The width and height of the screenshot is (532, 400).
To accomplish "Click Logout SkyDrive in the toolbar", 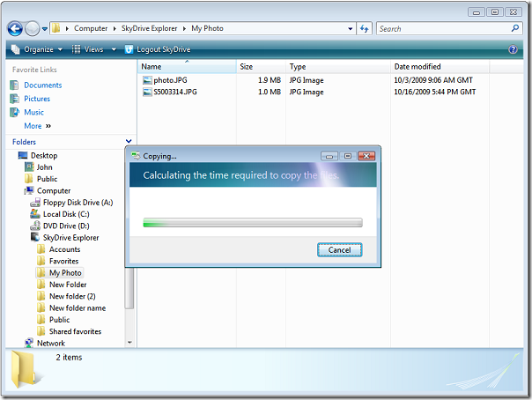I will (158, 49).
